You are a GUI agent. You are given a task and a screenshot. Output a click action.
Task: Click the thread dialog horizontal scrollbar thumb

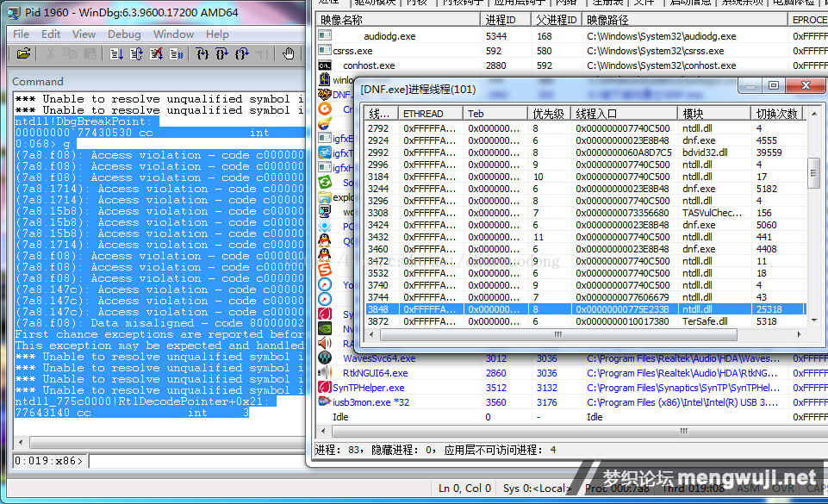(558, 334)
